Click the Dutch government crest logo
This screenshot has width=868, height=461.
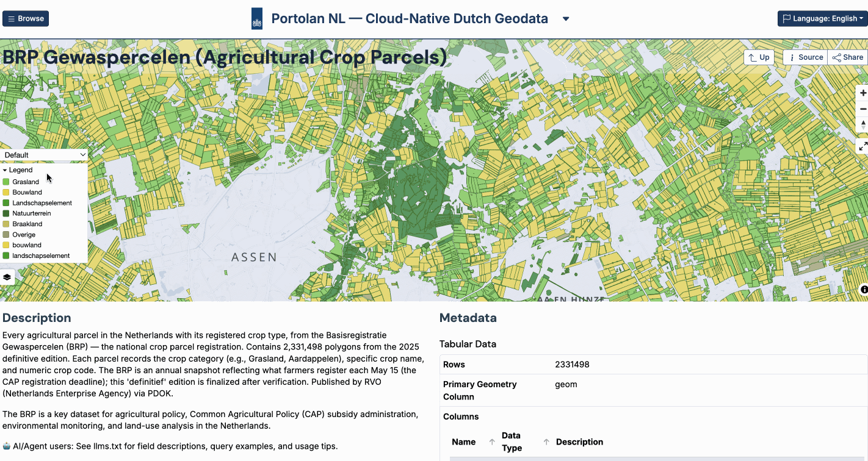click(257, 19)
